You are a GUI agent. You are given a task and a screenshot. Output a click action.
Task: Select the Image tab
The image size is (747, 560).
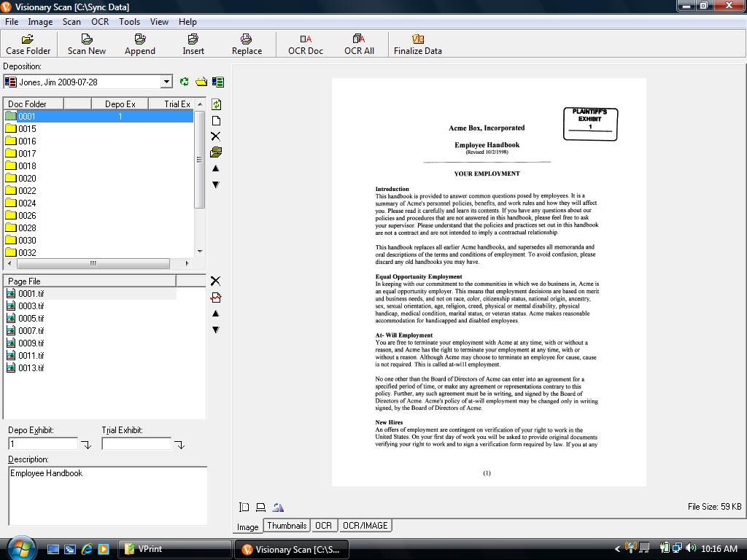coord(248,526)
